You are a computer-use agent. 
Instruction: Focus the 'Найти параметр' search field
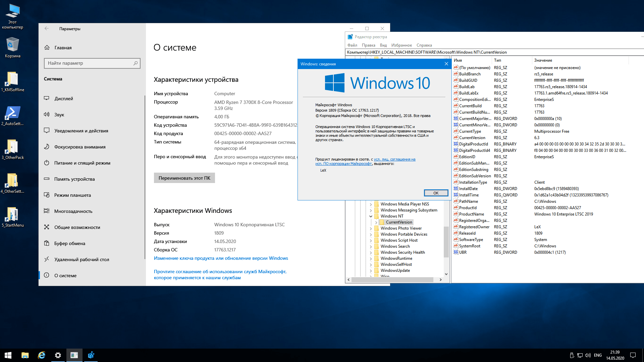tap(92, 63)
